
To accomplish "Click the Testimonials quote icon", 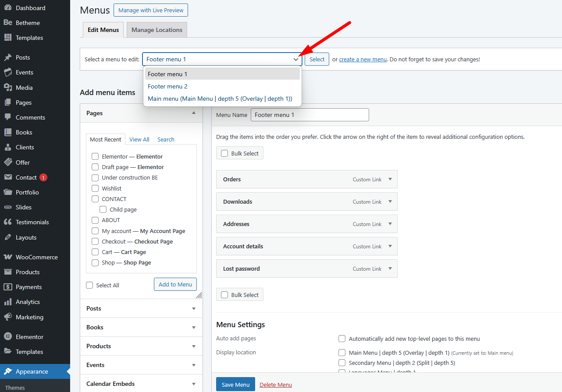I will [7, 222].
